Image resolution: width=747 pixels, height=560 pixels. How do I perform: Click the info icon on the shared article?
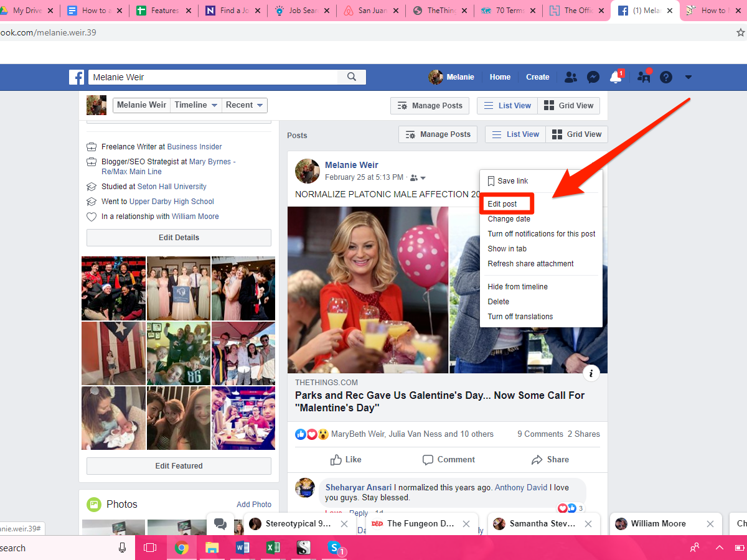tap(591, 373)
